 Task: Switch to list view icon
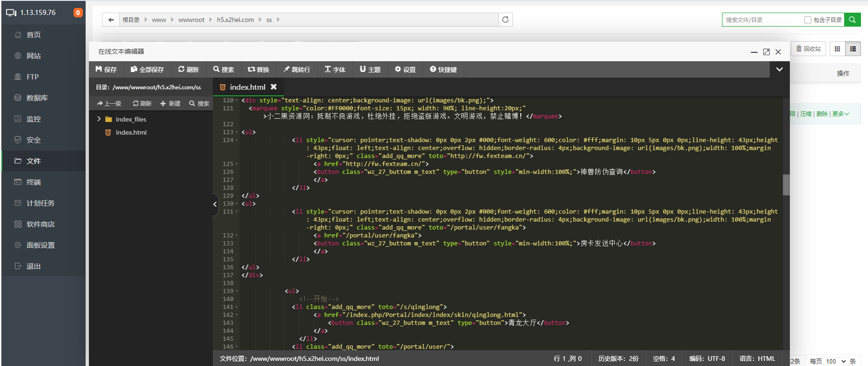point(853,49)
